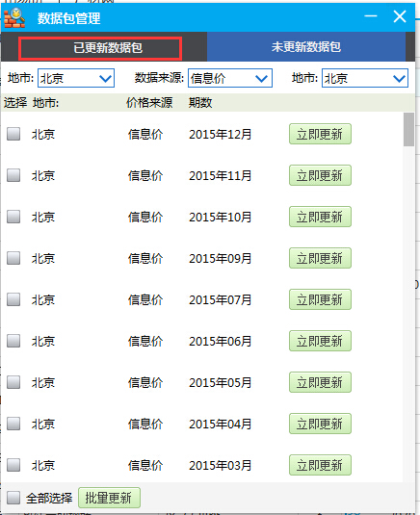Screen dimensions: 420x515
Task: Click the vertical scrollbar thumb
Action: 408,129
